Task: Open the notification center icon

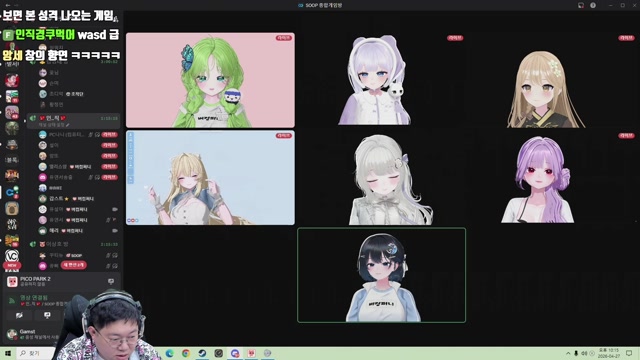Action: coord(629,353)
